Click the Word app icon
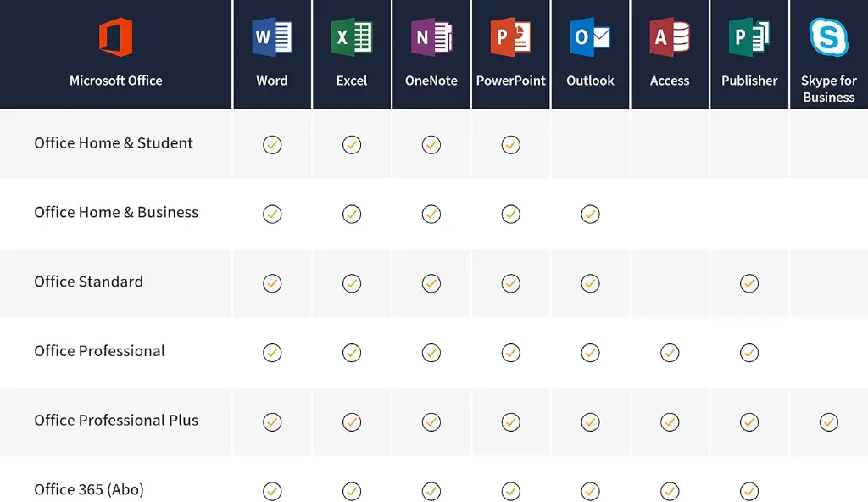This screenshot has width=868, height=502. [272, 38]
